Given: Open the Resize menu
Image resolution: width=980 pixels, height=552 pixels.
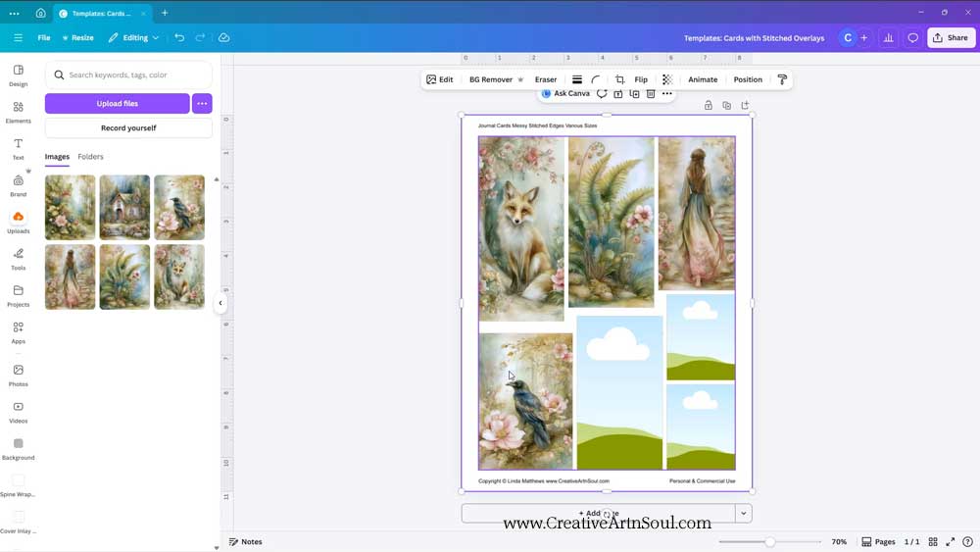Looking at the screenshot, I should point(77,37).
